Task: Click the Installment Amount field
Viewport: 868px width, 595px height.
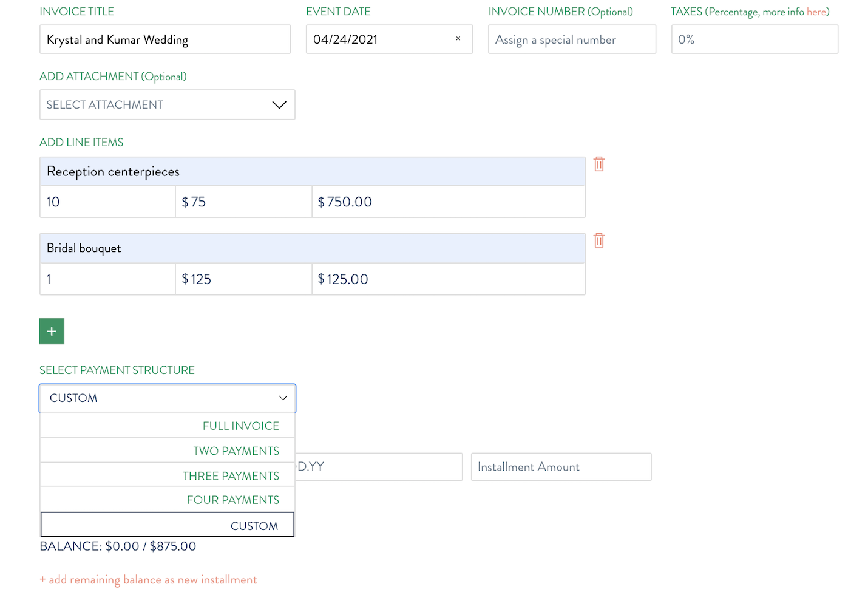Action: (x=561, y=467)
